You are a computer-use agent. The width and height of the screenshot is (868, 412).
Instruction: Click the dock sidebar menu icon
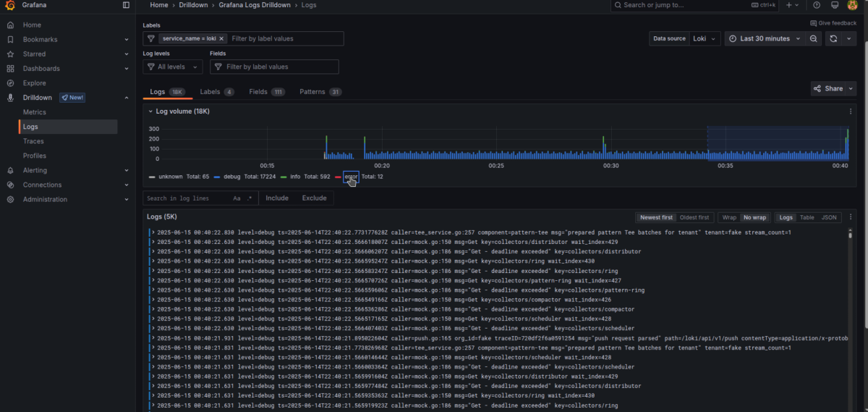(126, 5)
